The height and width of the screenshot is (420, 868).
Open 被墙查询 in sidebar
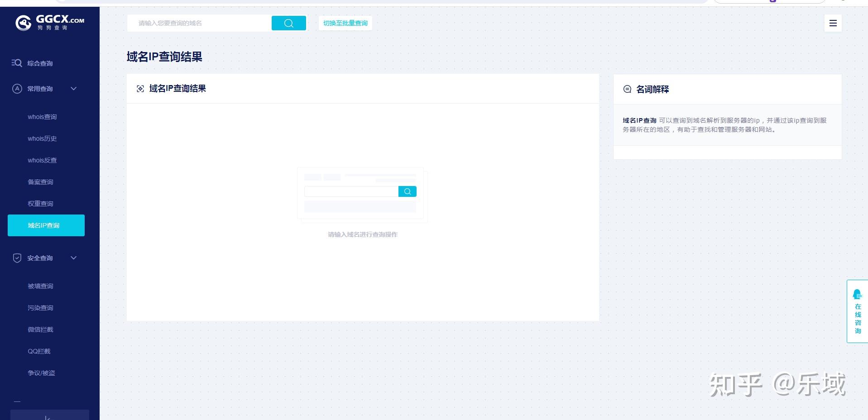pyautogui.click(x=40, y=286)
